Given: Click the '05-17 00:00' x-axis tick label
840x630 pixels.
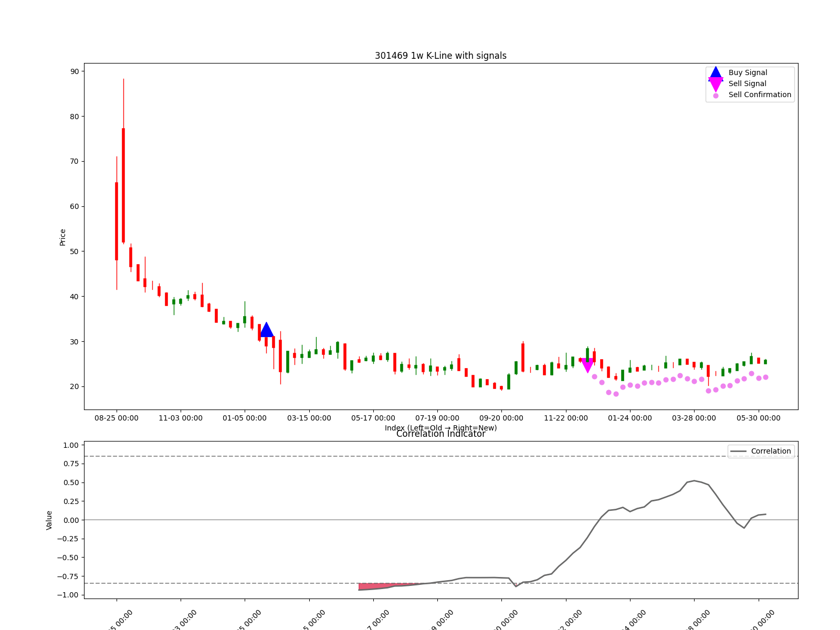Looking at the screenshot, I should click(373, 418).
